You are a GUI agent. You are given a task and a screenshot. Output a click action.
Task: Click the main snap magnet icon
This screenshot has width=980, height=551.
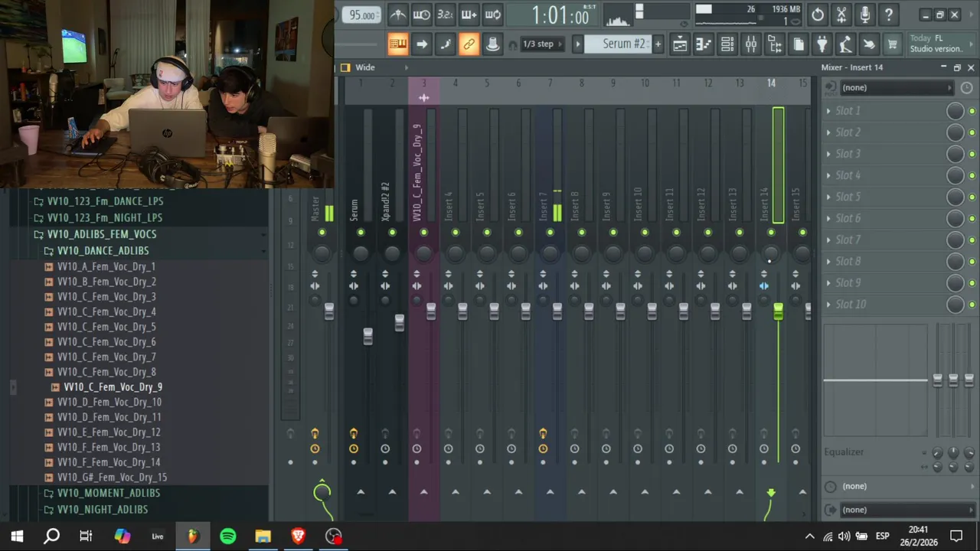pos(512,44)
